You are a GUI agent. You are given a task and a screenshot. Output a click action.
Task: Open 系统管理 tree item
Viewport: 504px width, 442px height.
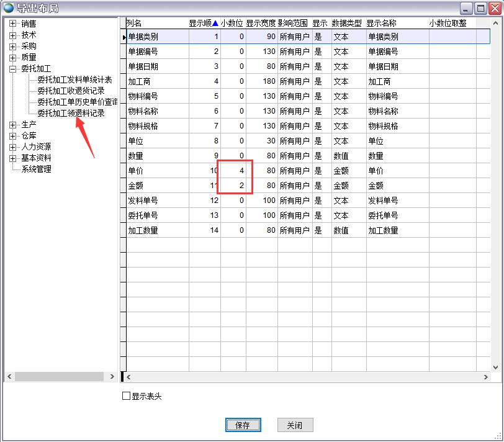[36, 169]
